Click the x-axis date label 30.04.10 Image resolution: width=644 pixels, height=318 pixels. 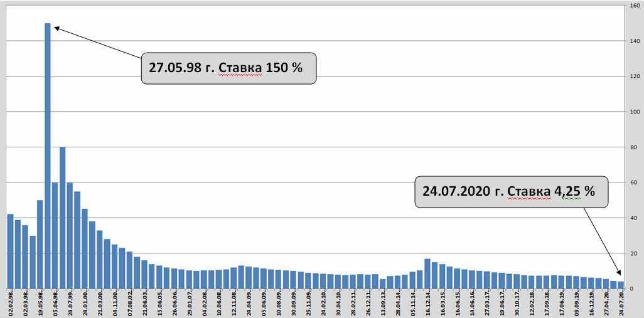(338, 303)
